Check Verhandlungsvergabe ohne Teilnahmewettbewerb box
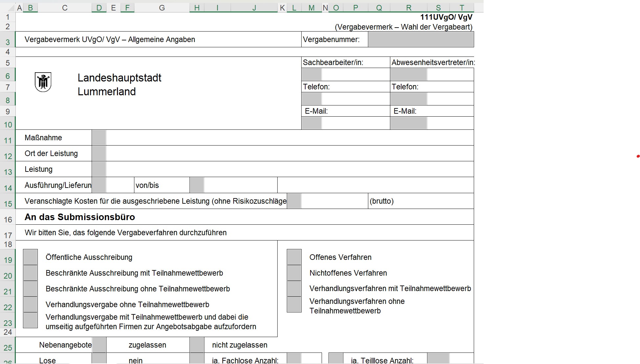Image resolution: width=640 pixels, height=364 pixels. tap(30, 304)
